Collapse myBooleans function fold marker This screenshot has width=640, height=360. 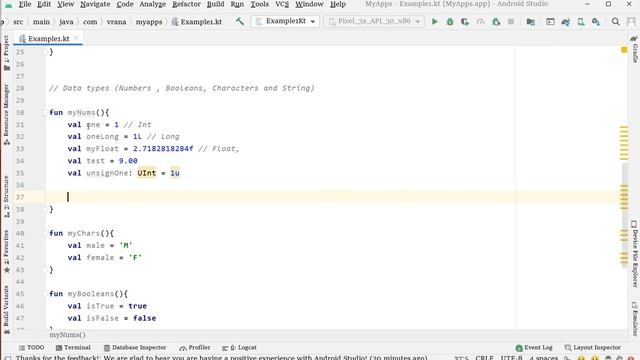pyautogui.click(x=44, y=293)
